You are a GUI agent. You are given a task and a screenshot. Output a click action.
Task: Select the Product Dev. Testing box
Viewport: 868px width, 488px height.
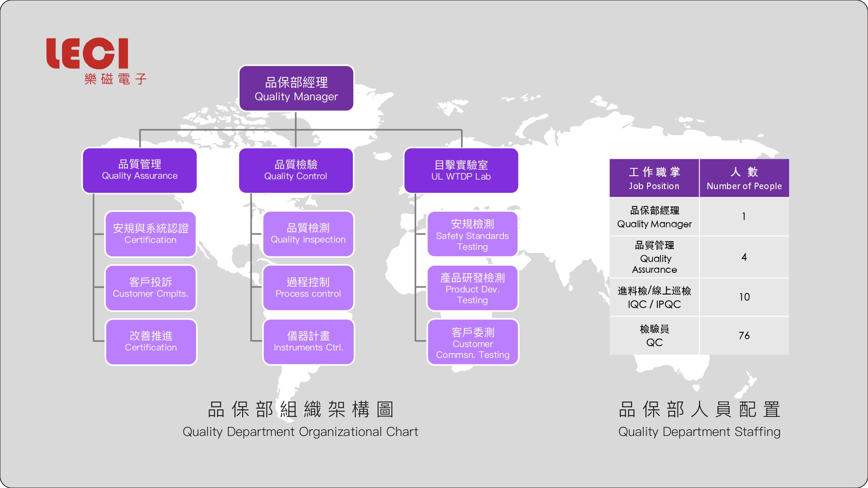pyautogui.click(x=472, y=288)
